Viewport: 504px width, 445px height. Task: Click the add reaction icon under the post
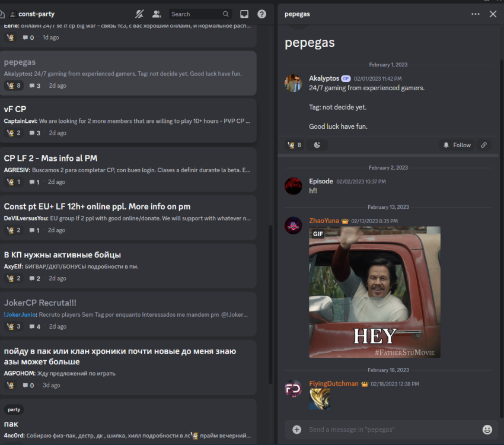(x=317, y=145)
